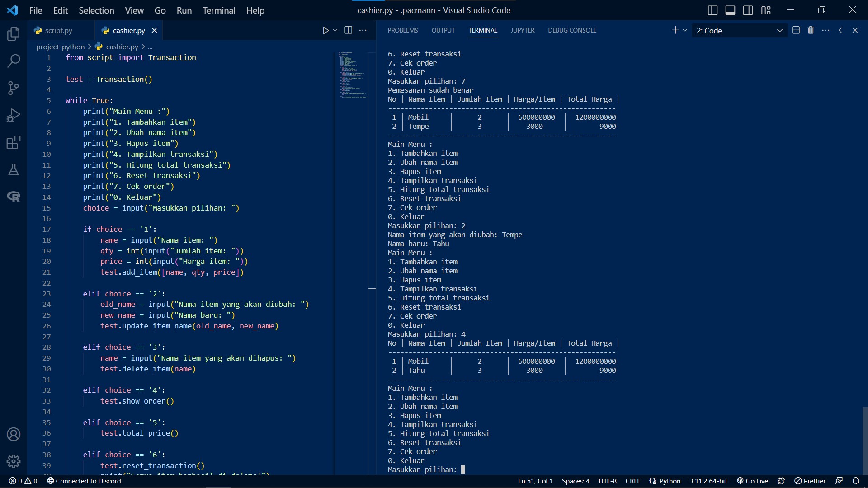Open the Manage settings gear
This screenshot has height=488, width=868.
pyautogui.click(x=14, y=461)
